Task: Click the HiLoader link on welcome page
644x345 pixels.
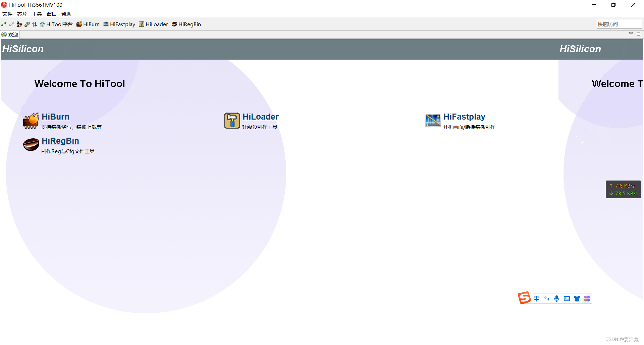Action: [x=261, y=117]
